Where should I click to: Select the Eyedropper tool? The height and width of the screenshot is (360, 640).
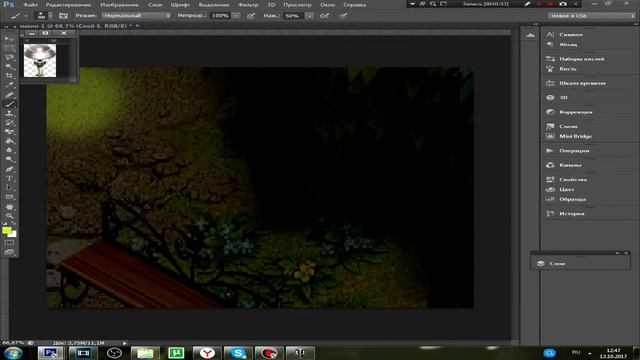9,85
